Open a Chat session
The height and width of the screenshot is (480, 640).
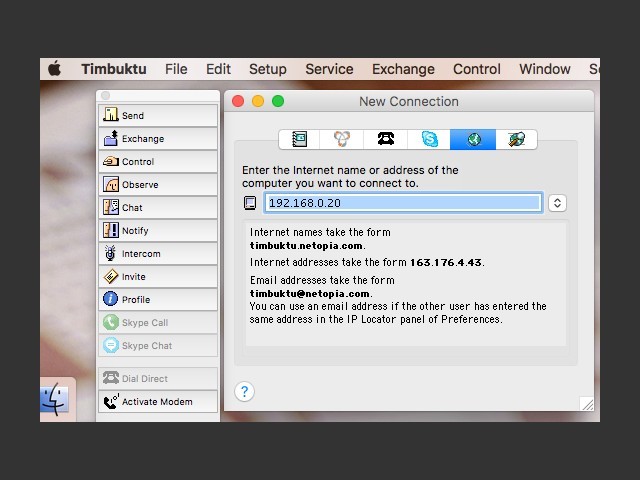click(158, 207)
